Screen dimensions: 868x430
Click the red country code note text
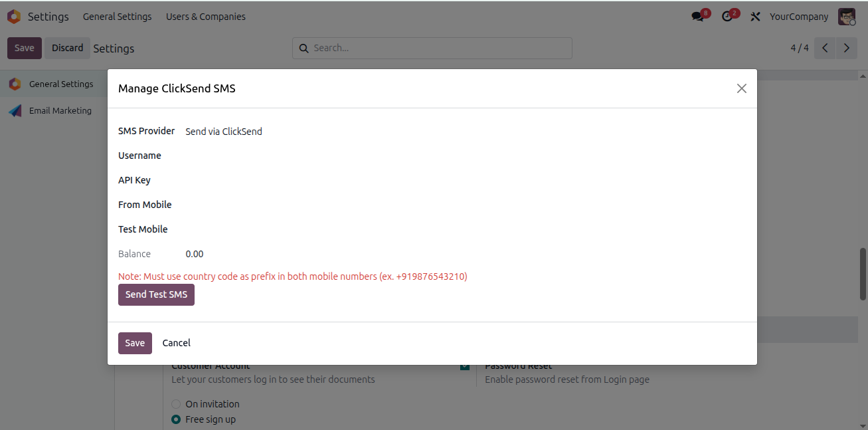(x=293, y=276)
